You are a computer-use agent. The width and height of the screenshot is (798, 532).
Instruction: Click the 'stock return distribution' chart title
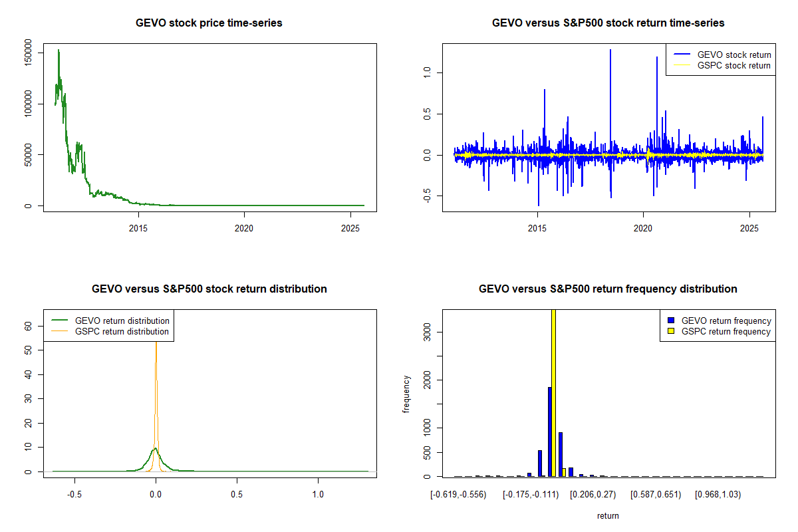pyautogui.click(x=209, y=289)
